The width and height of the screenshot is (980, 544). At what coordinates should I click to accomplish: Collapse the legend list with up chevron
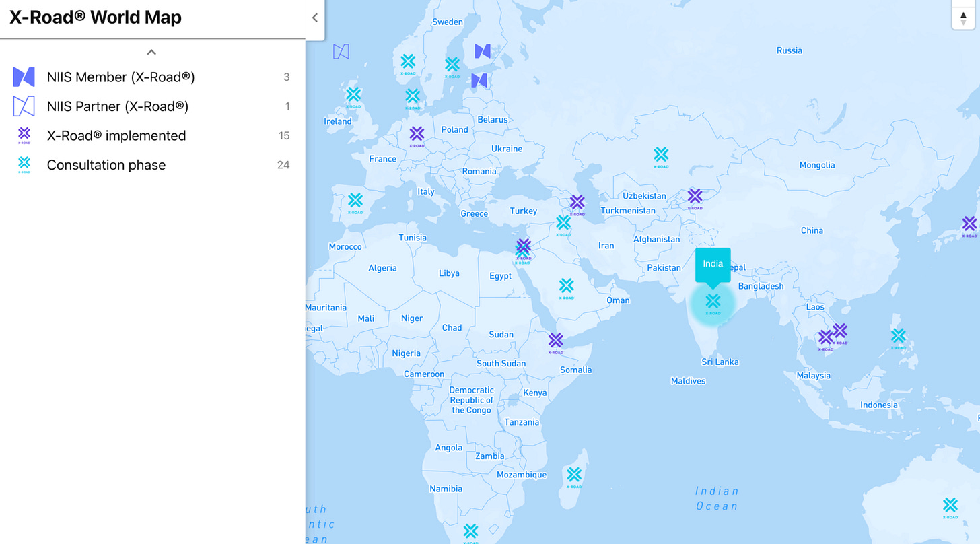[x=151, y=52]
